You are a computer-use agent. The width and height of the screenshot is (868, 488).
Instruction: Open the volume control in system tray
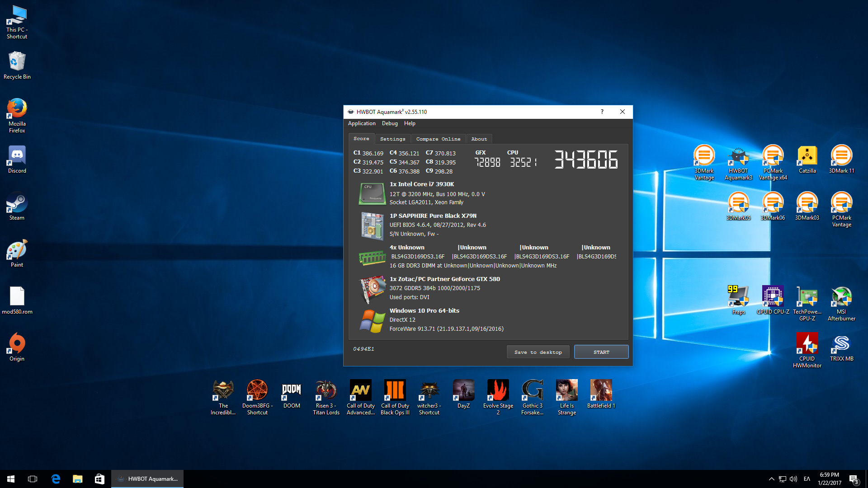pos(793,479)
